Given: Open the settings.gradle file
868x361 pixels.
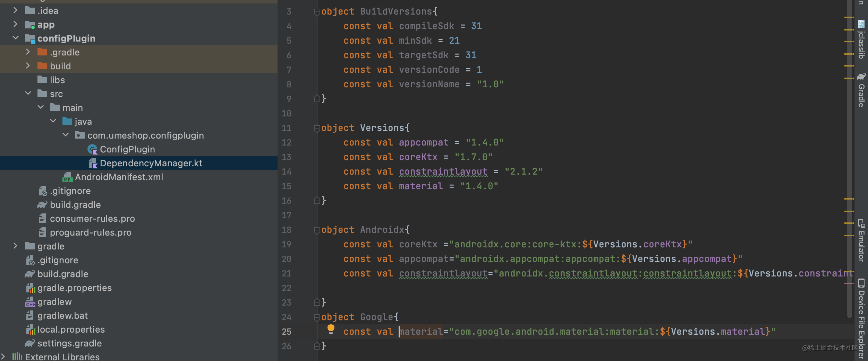Looking at the screenshot, I should click(69, 343).
